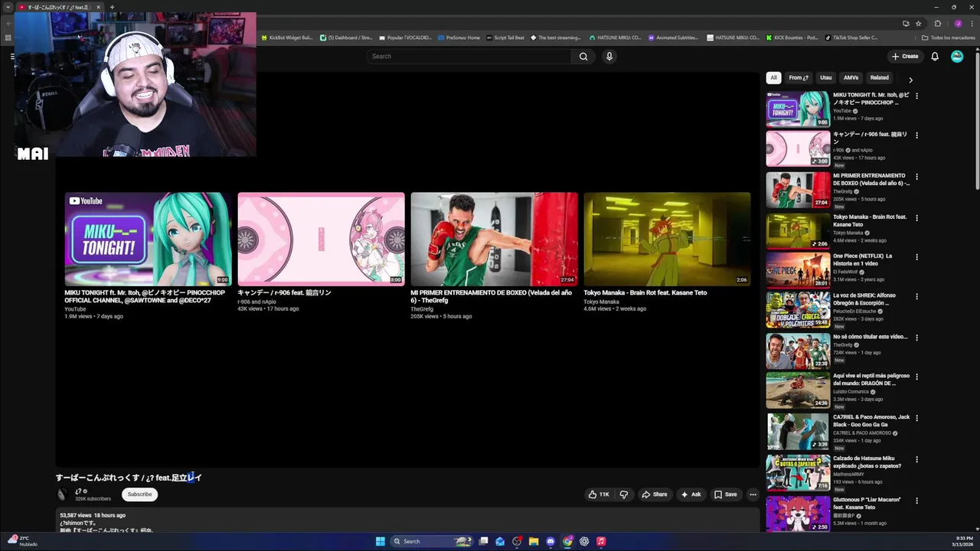
Task: Open Chrome tab search dropdown arrow
Action: coord(8,7)
